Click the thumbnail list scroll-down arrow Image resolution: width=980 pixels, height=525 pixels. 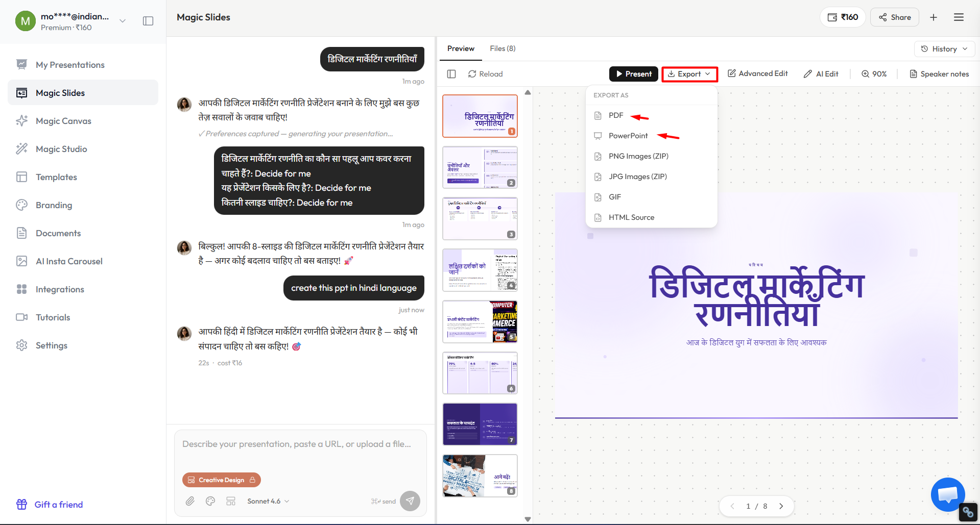[528, 519]
